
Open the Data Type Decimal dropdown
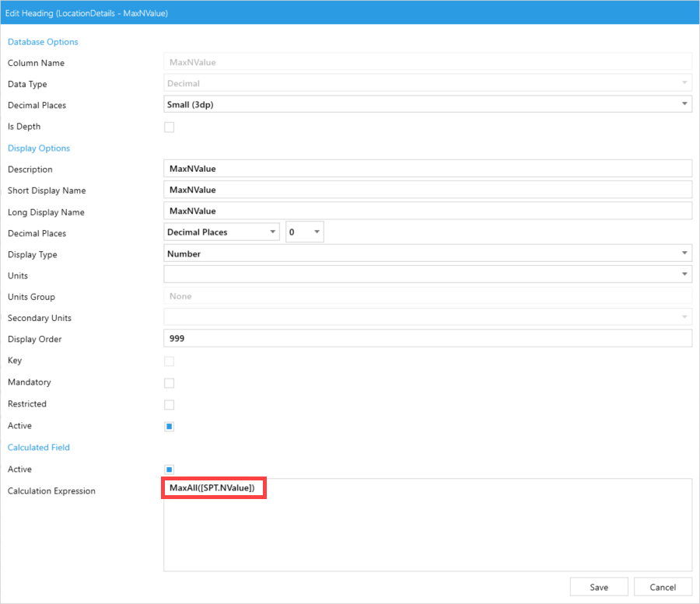click(x=427, y=83)
